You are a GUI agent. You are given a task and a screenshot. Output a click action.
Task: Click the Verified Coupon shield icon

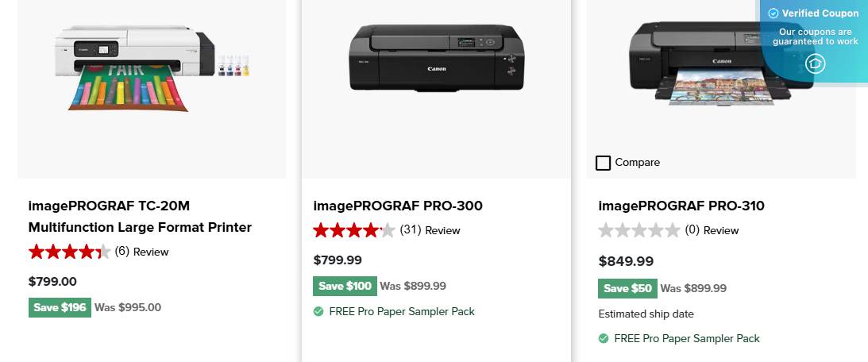point(816,64)
